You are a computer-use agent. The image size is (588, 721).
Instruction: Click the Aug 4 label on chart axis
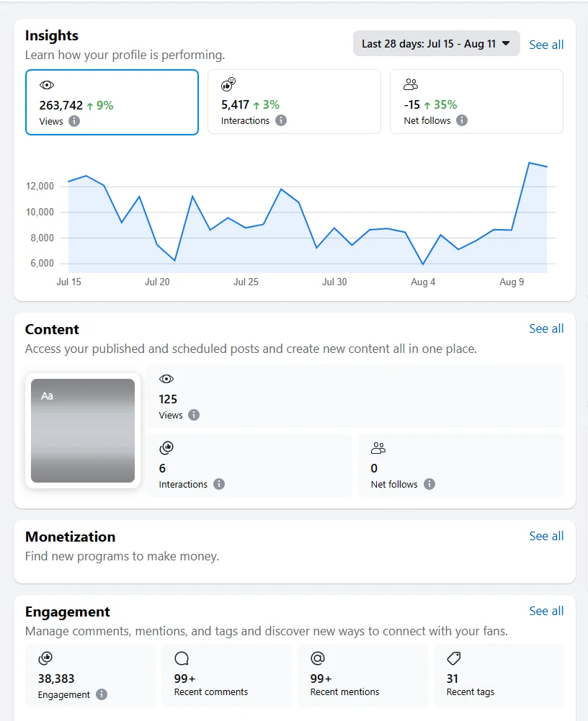click(x=423, y=282)
